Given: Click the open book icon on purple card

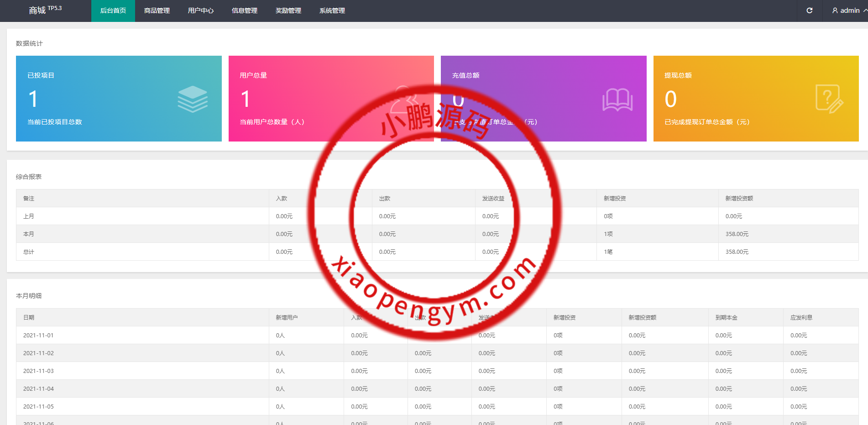Looking at the screenshot, I should pyautogui.click(x=617, y=100).
